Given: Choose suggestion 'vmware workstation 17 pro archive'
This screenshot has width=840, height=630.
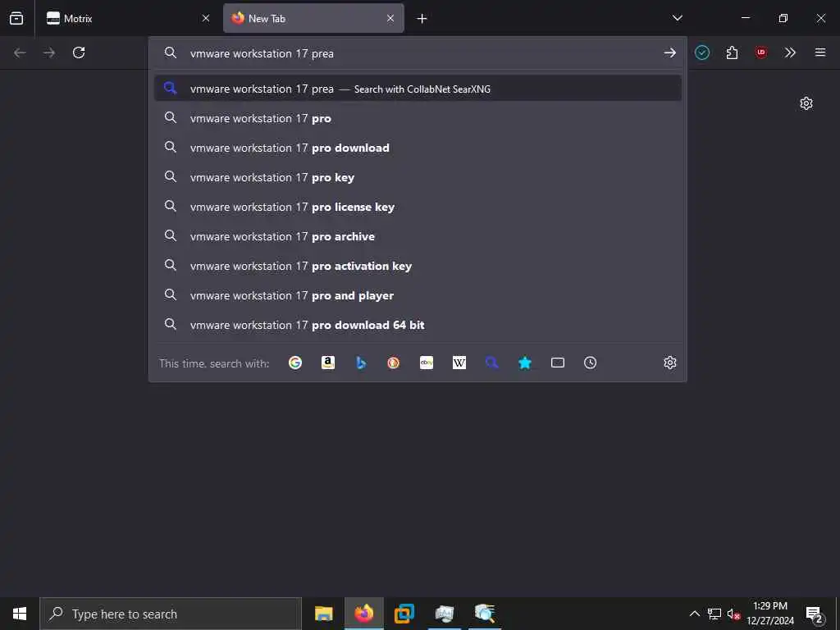Looking at the screenshot, I should 418,236.
